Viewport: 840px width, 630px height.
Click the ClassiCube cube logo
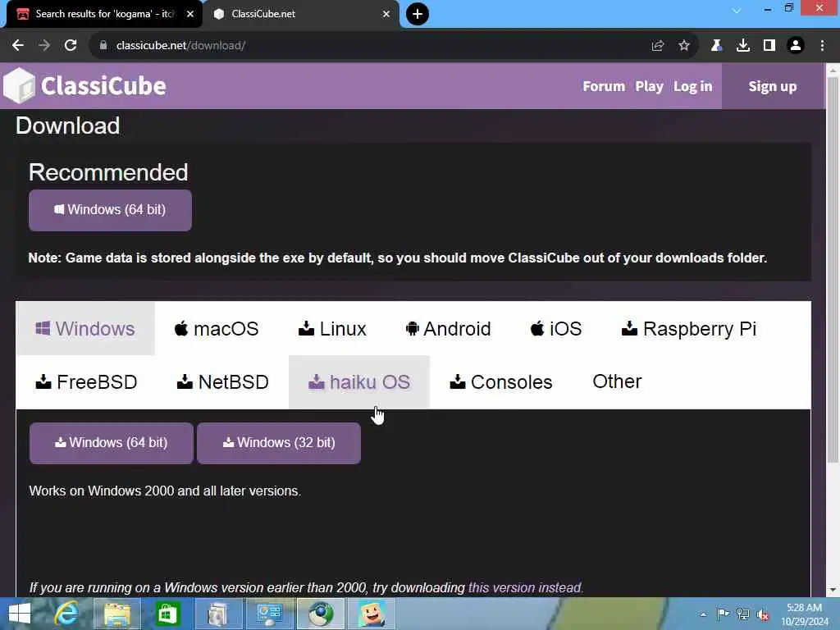pos(20,85)
